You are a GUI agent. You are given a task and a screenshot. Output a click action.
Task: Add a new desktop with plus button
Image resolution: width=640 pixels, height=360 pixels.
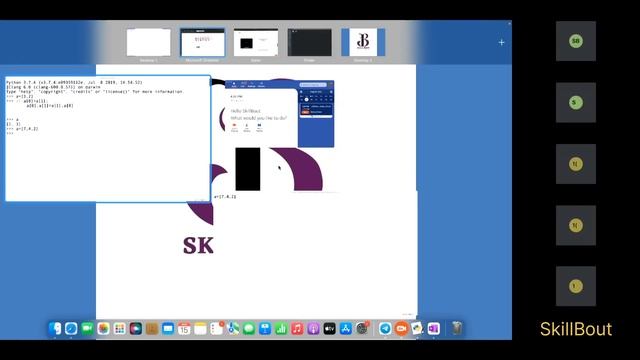[x=501, y=42]
